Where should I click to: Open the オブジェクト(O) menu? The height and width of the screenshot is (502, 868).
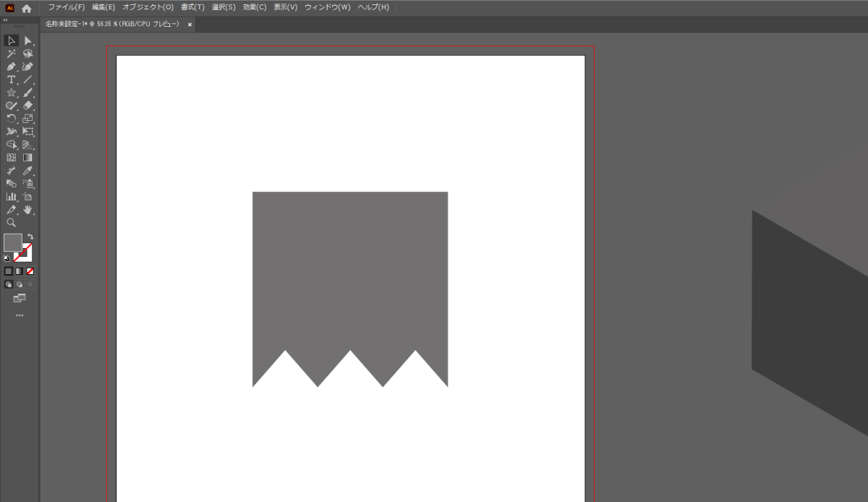[x=148, y=7]
